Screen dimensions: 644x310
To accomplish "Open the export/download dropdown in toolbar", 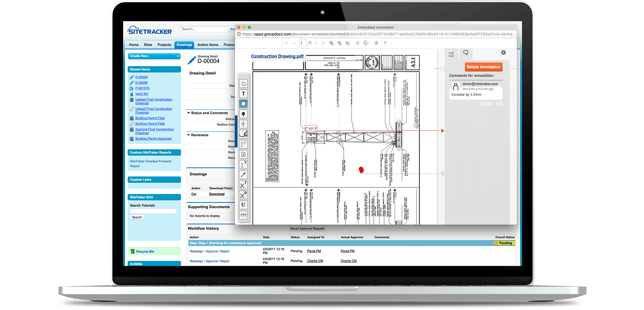I will [366, 43].
